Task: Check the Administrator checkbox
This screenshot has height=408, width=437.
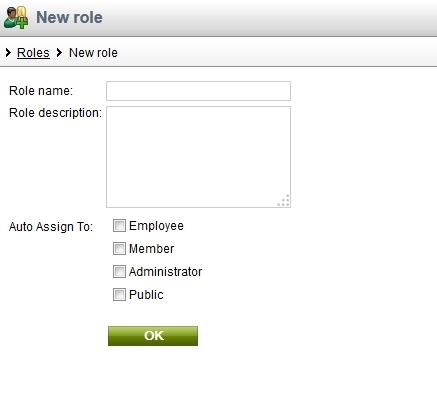Action: pyautogui.click(x=119, y=272)
